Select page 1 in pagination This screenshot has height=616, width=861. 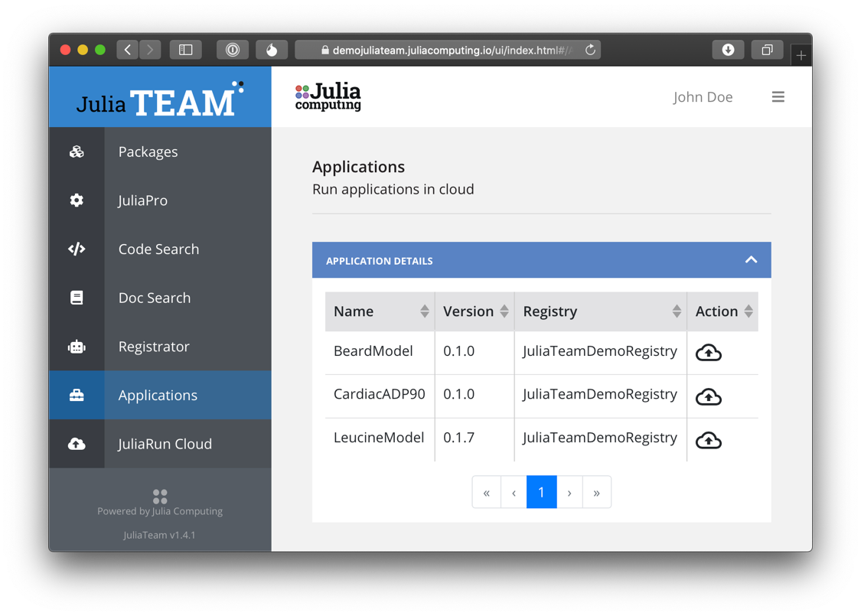(x=541, y=492)
